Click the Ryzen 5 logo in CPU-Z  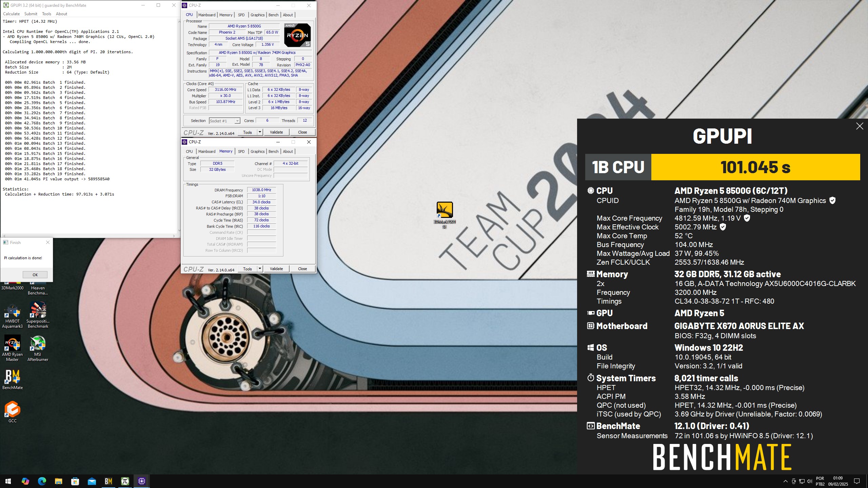click(297, 35)
